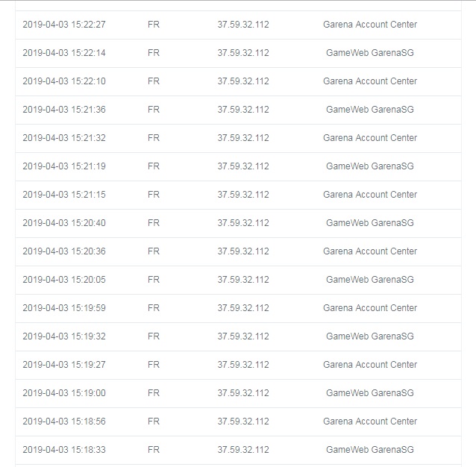Click GameWeb GarenaSG entry at 15:22:14
476x467 pixels.
[370, 53]
